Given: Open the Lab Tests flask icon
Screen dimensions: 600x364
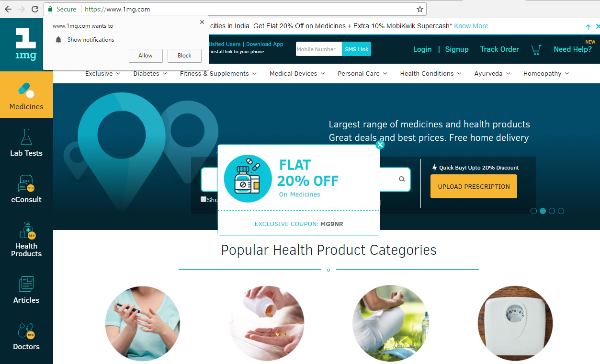Looking at the screenshot, I should tap(26, 137).
